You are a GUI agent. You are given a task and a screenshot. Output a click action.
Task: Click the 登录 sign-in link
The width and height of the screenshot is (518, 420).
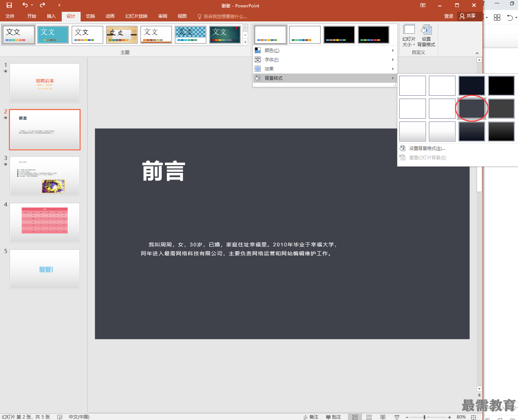(x=449, y=16)
